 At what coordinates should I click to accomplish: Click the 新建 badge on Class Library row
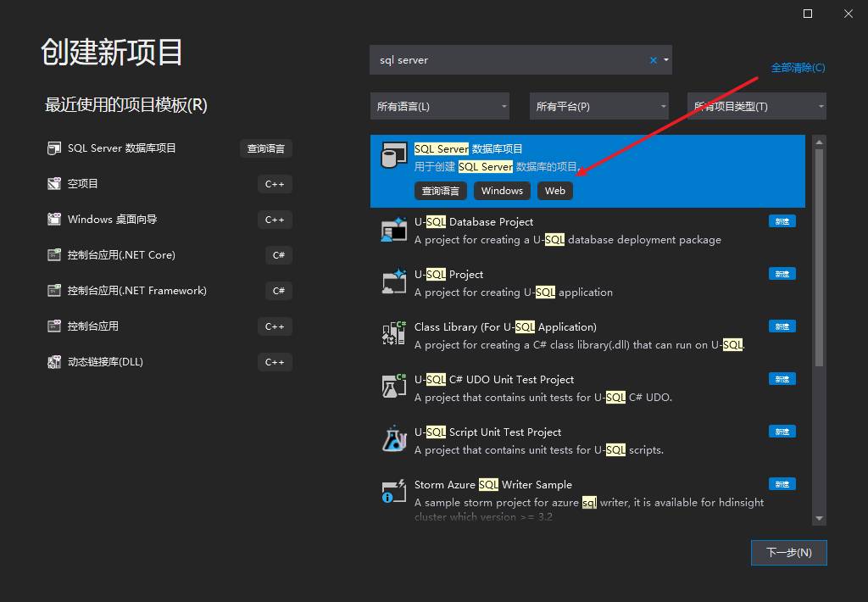pyautogui.click(x=782, y=326)
